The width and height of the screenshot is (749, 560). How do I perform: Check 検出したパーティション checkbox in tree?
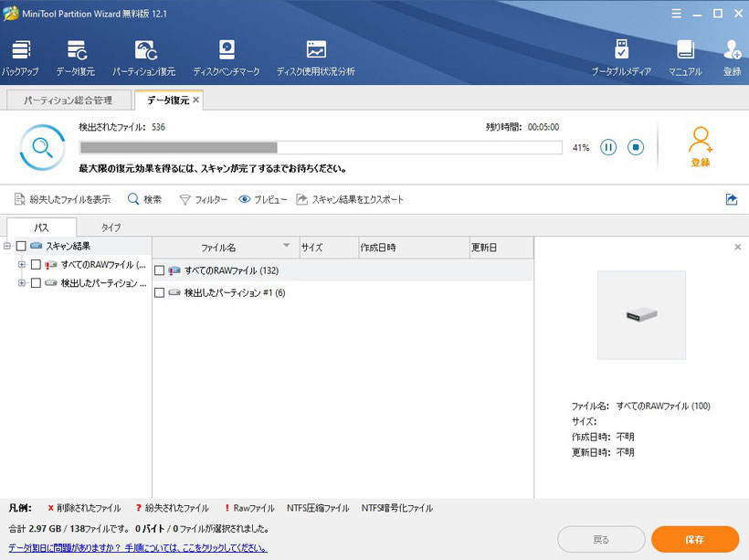pos(36,283)
